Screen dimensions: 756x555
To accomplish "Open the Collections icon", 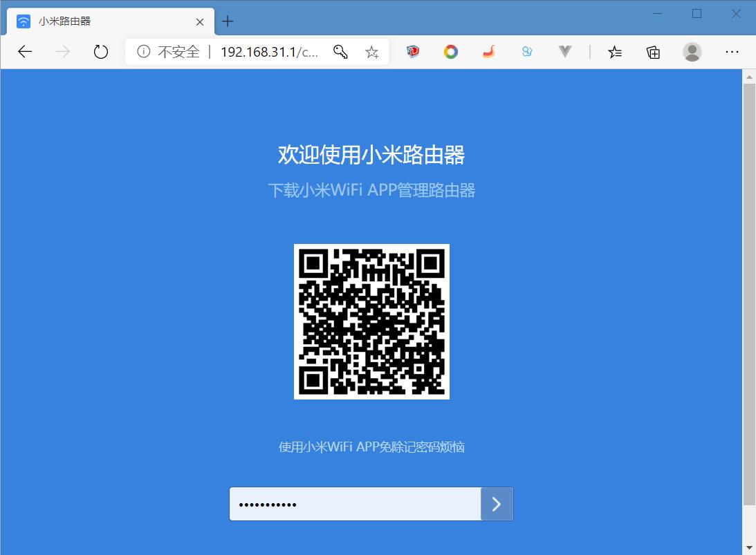I will (652, 51).
